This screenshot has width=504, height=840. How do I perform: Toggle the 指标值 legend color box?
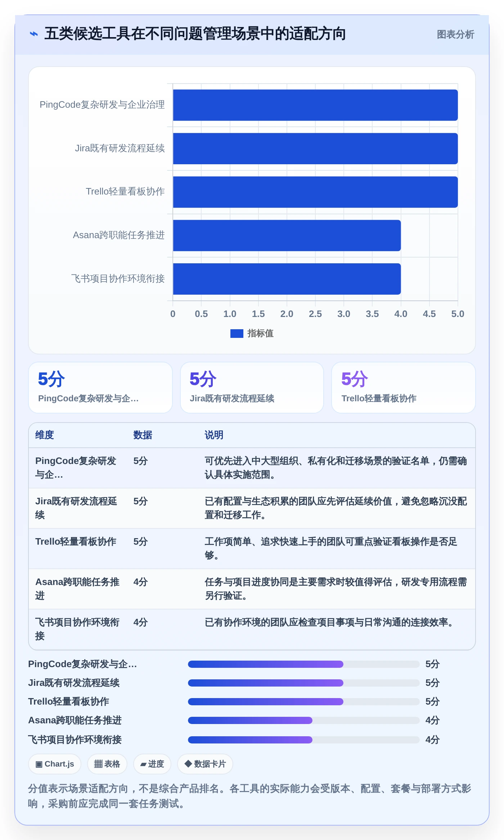pyautogui.click(x=237, y=334)
